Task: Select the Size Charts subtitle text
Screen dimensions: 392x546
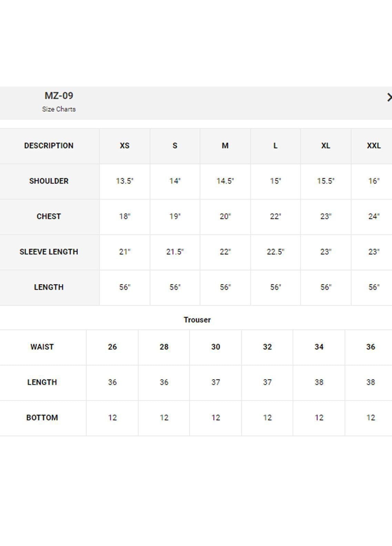Action: click(59, 109)
